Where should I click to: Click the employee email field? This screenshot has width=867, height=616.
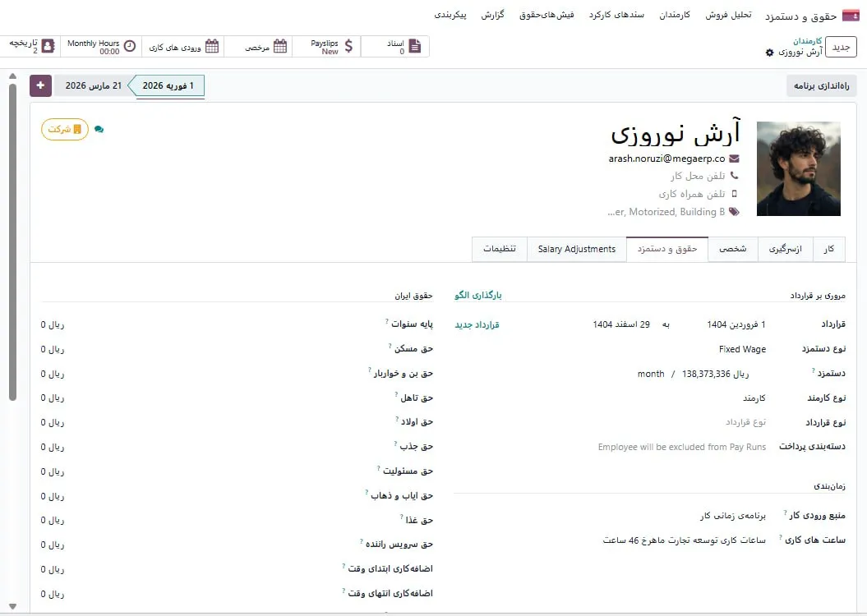click(x=666, y=159)
